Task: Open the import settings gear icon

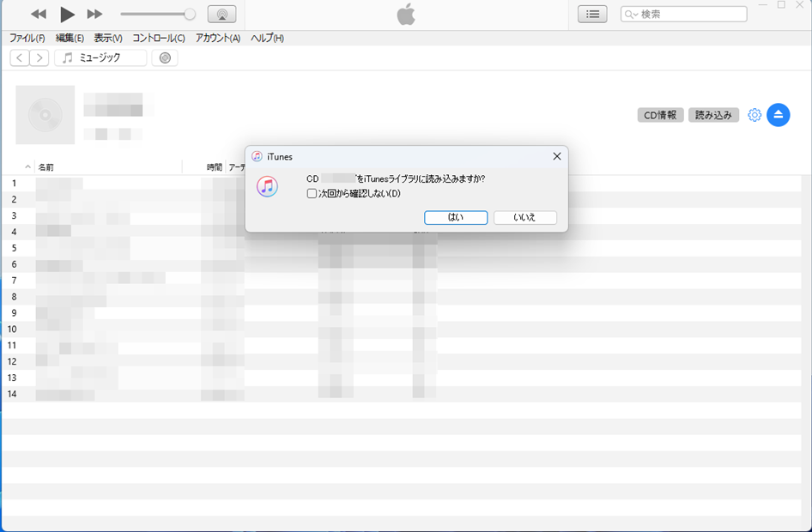Action: (x=754, y=115)
